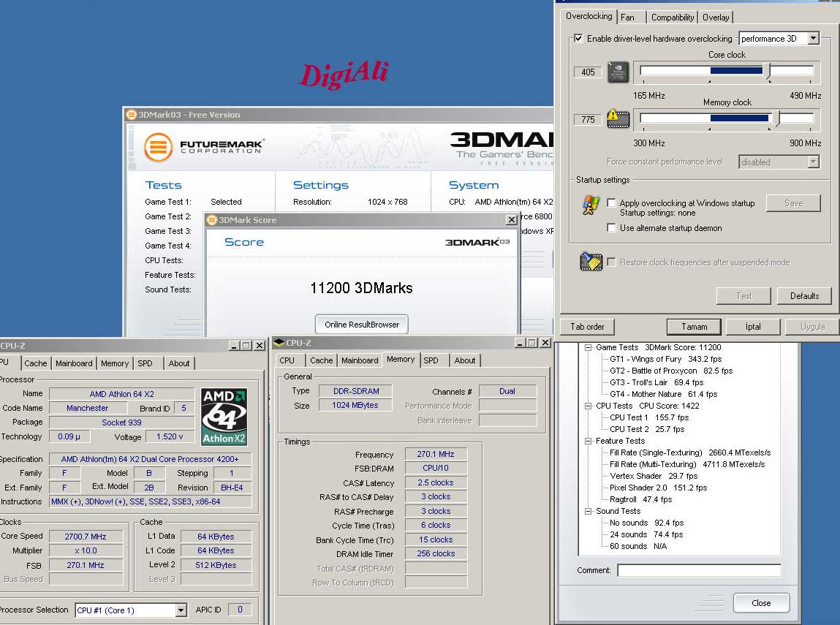Minimize the left CPU-Z window

pyautogui.click(x=233, y=346)
